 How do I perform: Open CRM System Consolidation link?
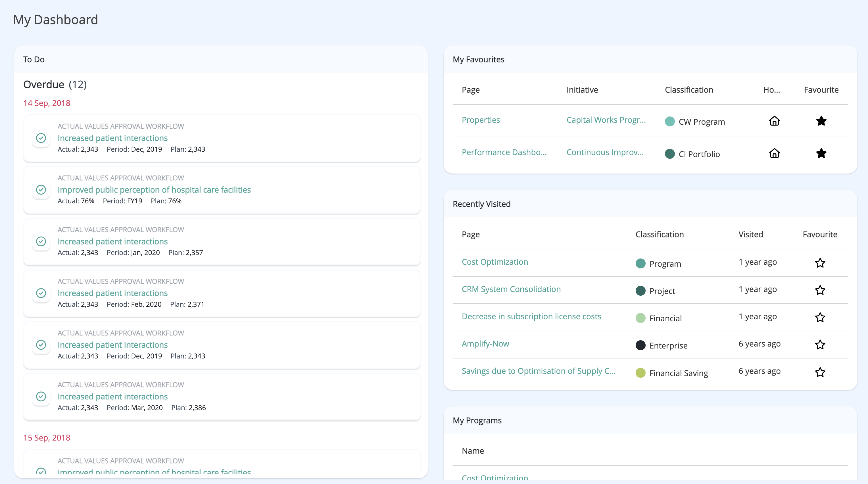tap(511, 289)
